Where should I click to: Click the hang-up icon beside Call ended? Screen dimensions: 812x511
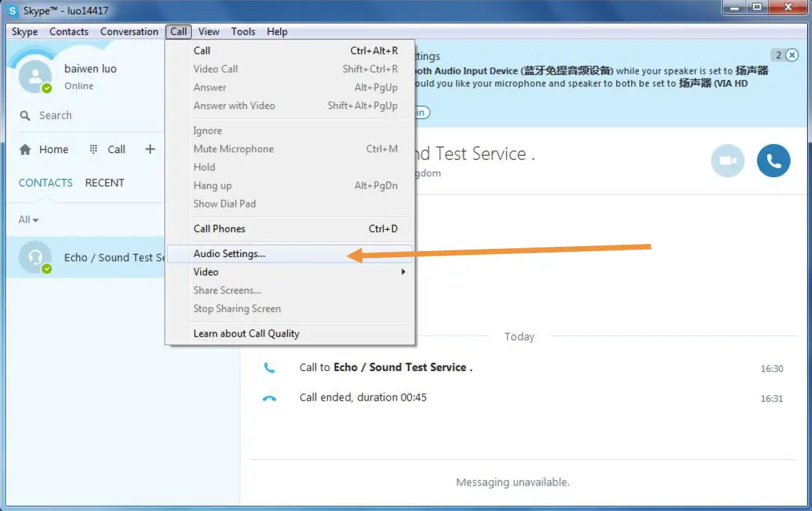click(x=269, y=398)
